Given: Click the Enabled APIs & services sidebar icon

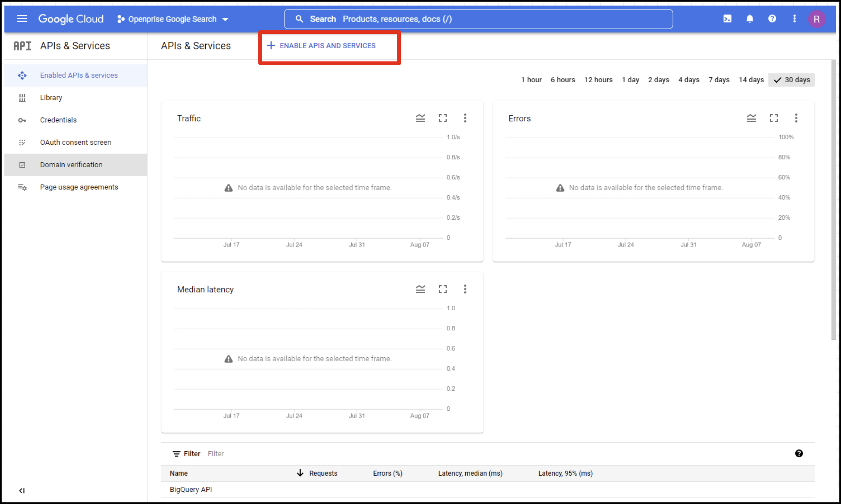Looking at the screenshot, I should tap(22, 75).
